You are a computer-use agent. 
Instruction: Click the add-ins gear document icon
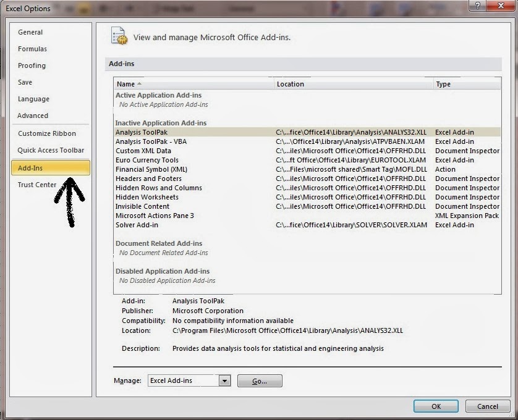point(119,36)
